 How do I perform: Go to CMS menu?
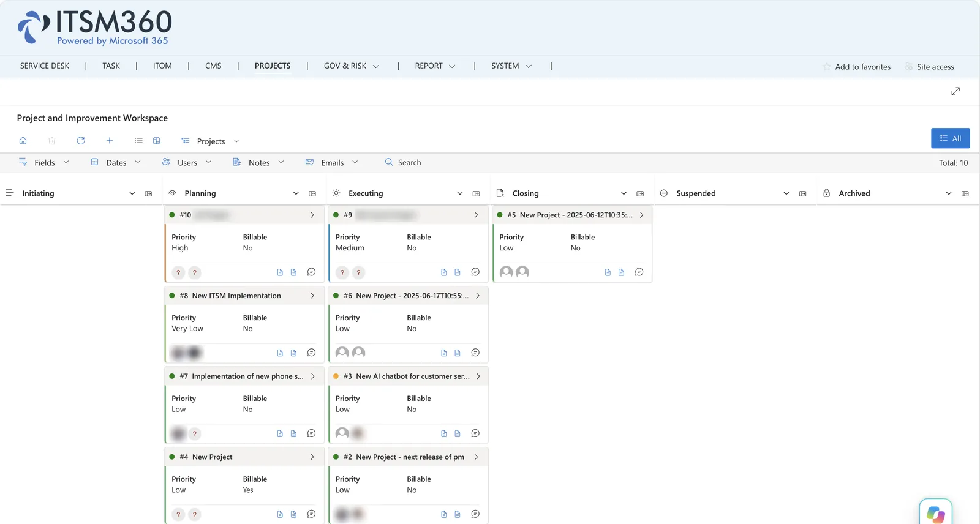(x=213, y=66)
